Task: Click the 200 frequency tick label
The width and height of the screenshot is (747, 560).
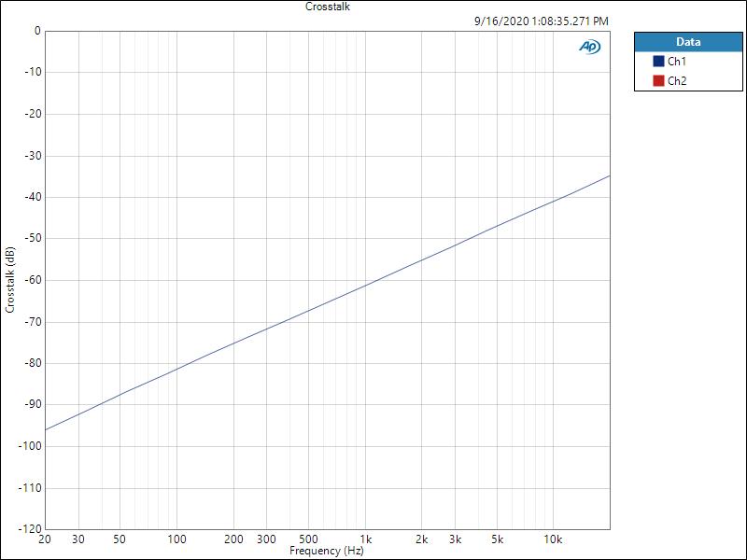Action: [233, 539]
